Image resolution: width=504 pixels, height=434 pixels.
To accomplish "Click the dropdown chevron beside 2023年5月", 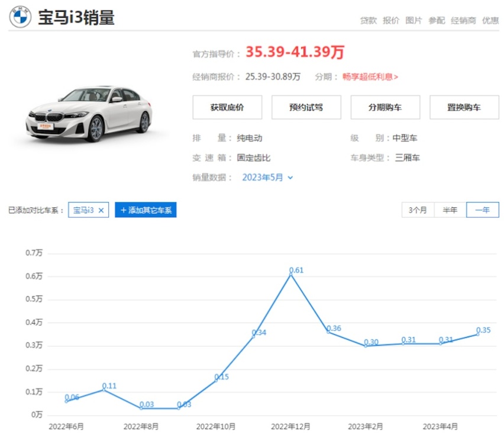I will [290, 178].
